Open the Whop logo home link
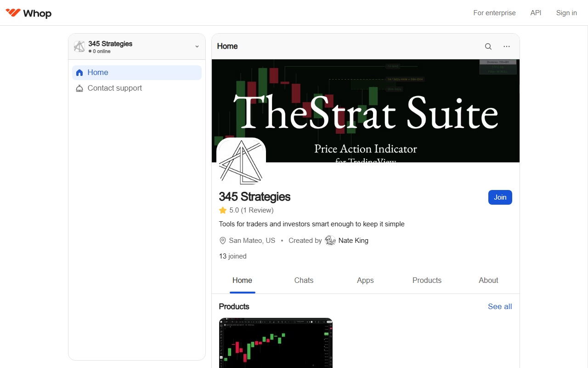Image resolution: width=588 pixels, height=368 pixels. click(x=28, y=13)
